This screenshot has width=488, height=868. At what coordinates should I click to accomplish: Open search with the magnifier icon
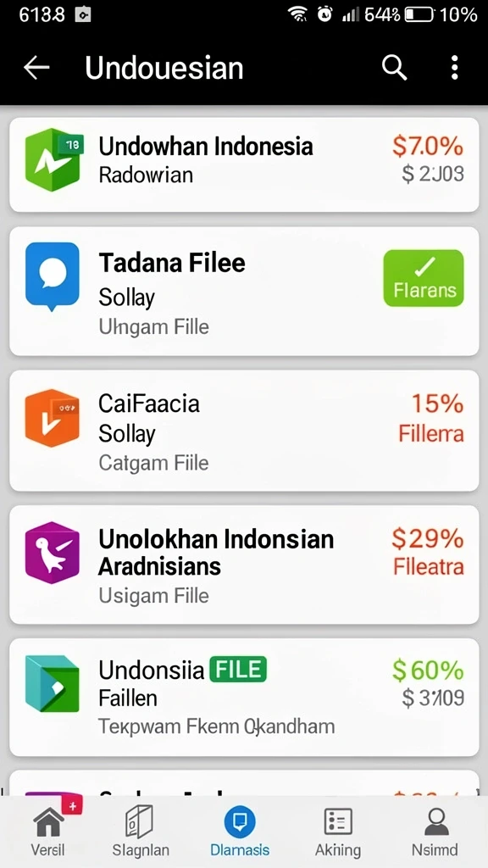[x=394, y=68]
